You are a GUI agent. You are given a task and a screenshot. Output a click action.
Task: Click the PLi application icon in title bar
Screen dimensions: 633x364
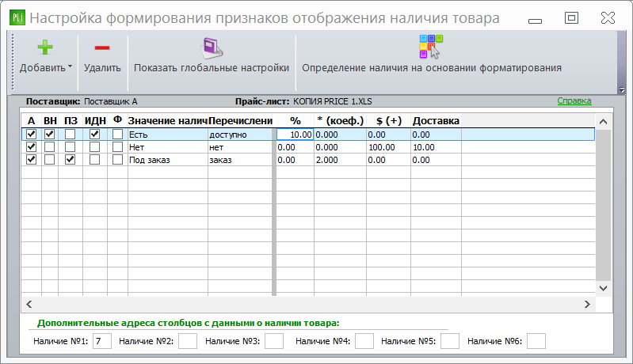tap(17, 17)
